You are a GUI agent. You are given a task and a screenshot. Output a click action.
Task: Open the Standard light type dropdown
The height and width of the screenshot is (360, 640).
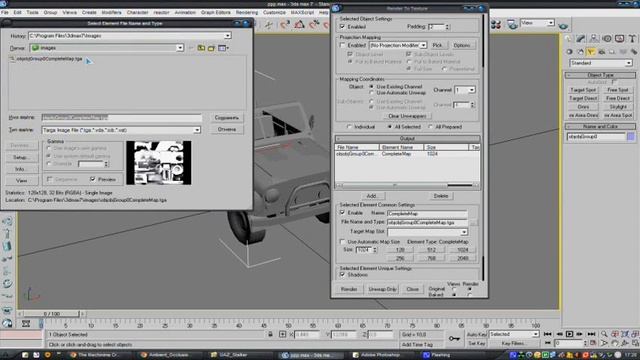[x=629, y=63]
